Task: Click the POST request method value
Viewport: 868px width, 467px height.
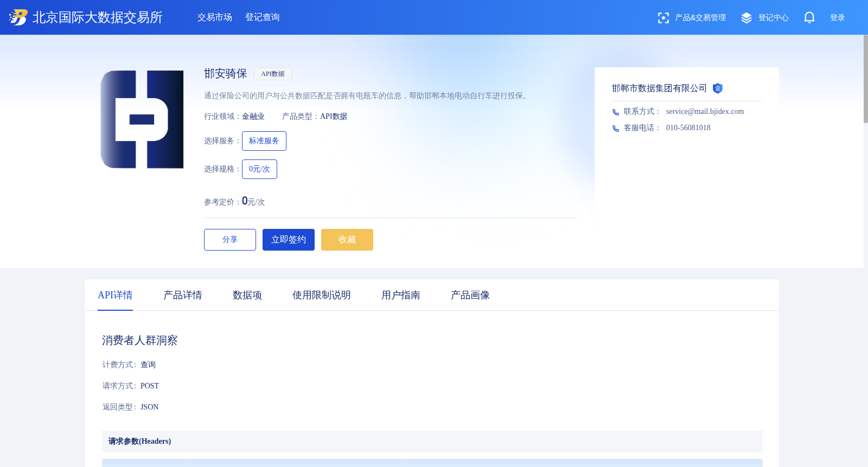Action: pyautogui.click(x=150, y=386)
